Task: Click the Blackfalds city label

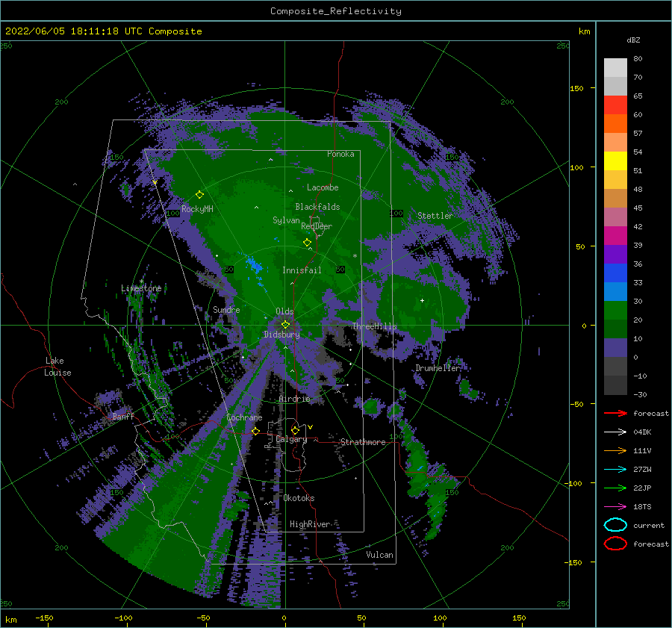Action: coord(317,207)
